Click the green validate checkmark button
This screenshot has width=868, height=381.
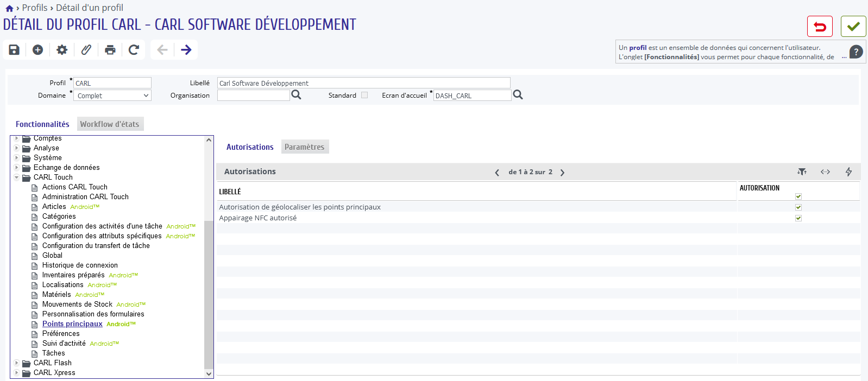pos(853,27)
